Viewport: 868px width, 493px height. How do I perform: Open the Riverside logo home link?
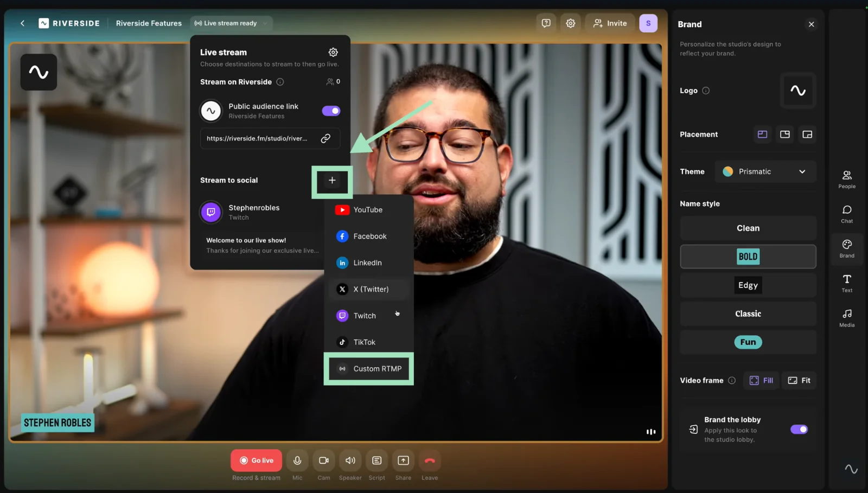coord(69,23)
